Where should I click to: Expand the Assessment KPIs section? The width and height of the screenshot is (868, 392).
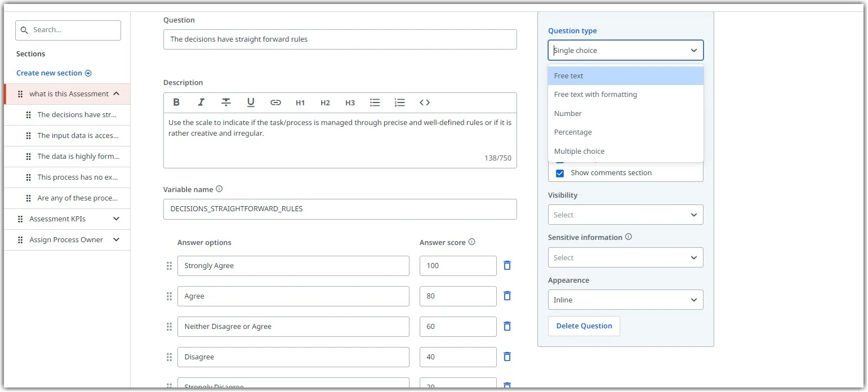point(116,219)
